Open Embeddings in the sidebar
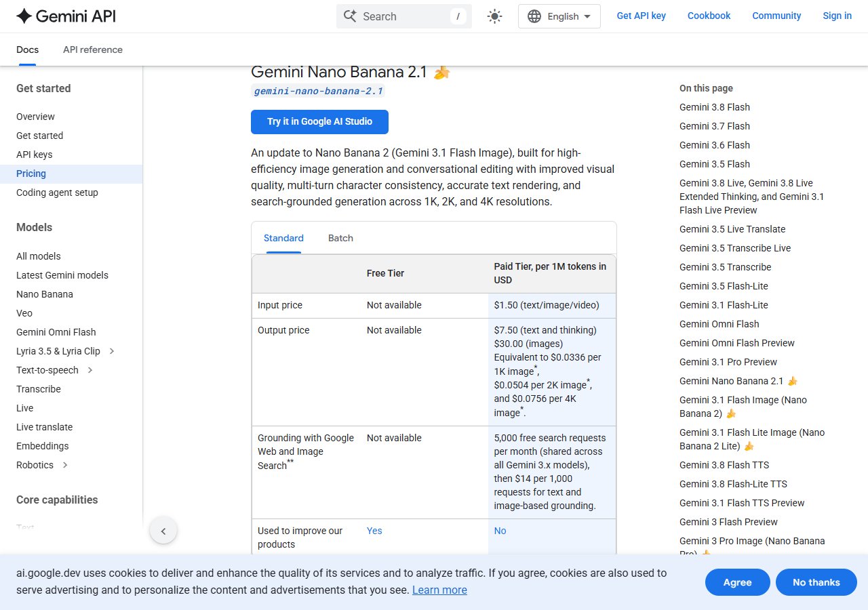The image size is (868, 610). pos(42,446)
